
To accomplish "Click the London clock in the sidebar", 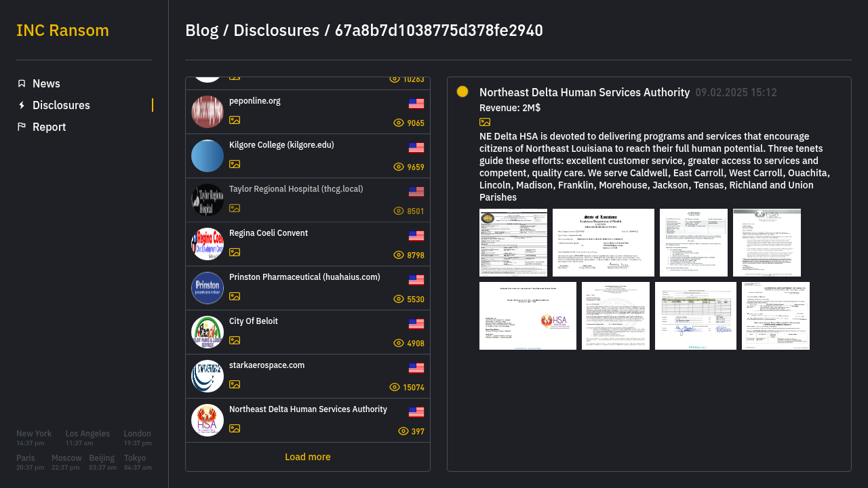I will pos(138,438).
